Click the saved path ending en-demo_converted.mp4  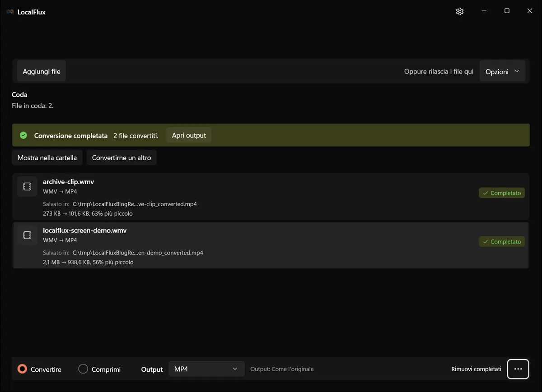pyautogui.click(x=138, y=253)
